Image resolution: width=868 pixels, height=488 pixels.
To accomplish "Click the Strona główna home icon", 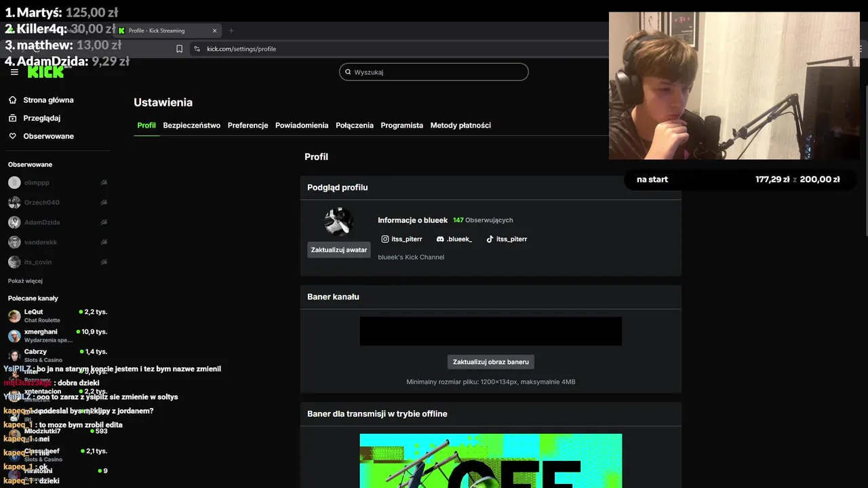I will (12, 100).
